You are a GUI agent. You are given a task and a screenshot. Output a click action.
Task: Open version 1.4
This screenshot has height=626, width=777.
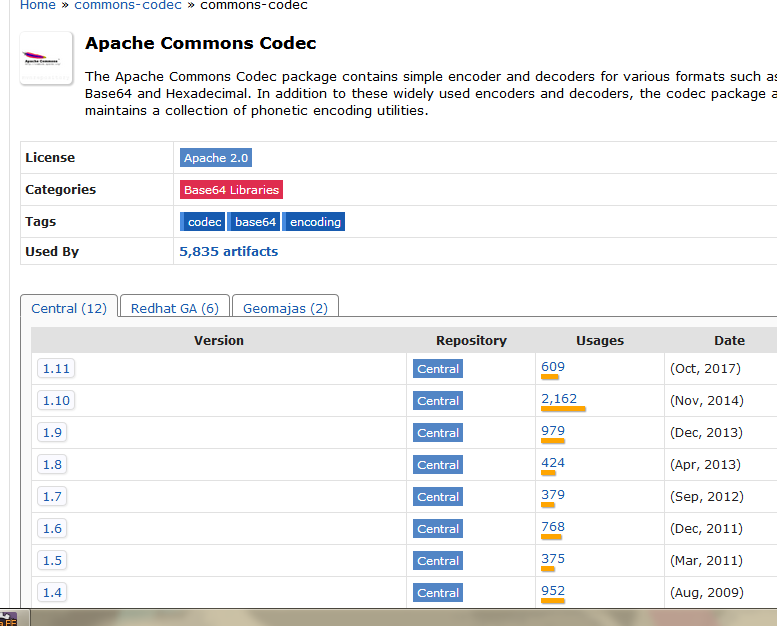pyautogui.click(x=52, y=592)
